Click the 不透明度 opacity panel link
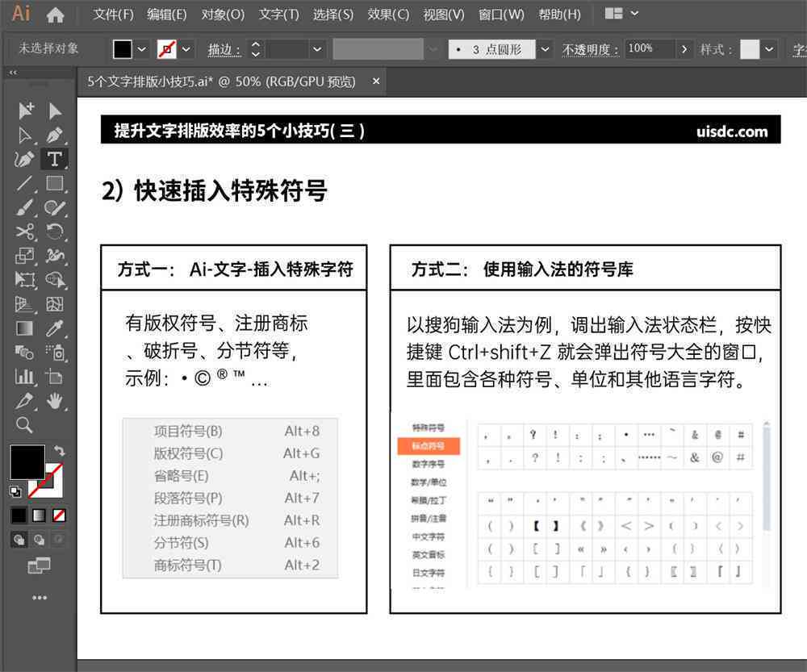The image size is (807, 672). 590,50
